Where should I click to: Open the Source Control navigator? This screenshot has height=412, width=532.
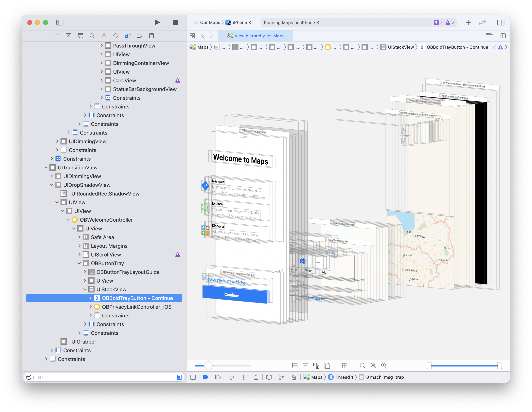point(68,36)
